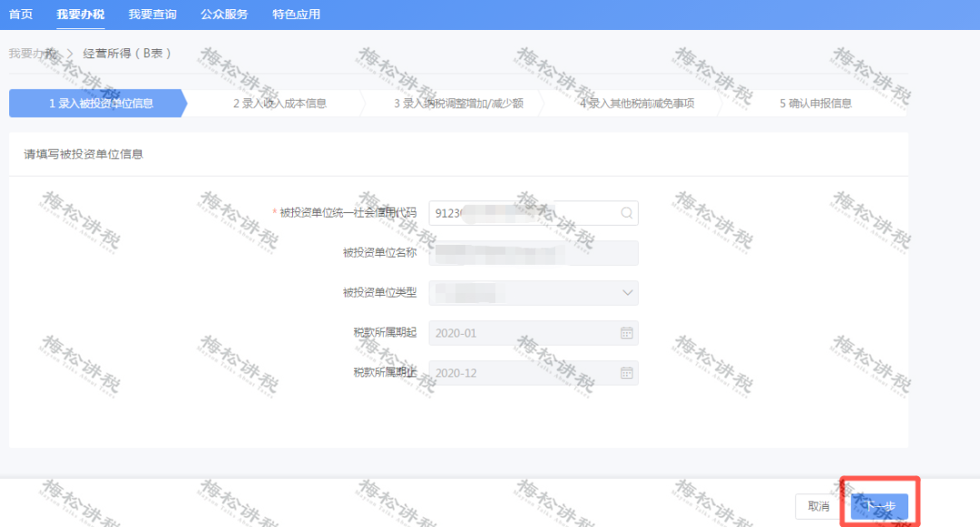Open the 我要查询 menu tab
This screenshot has height=527, width=980.
point(152,15)
